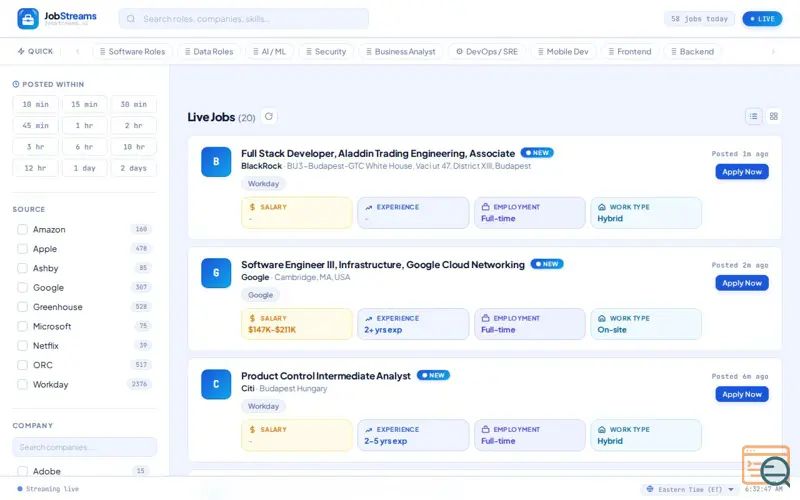Click the experience trend icon on Google job
Viewport: 800px width, 500px height.
(369, 318)
